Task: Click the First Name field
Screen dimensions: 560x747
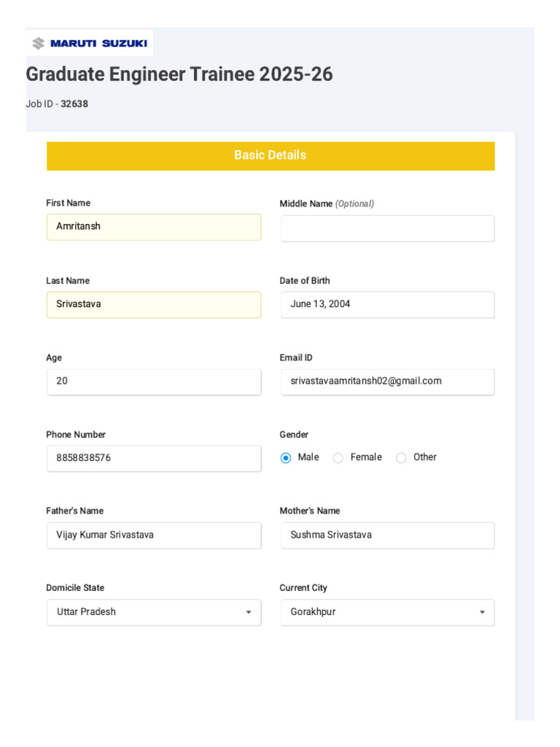Action: (154, 227)
